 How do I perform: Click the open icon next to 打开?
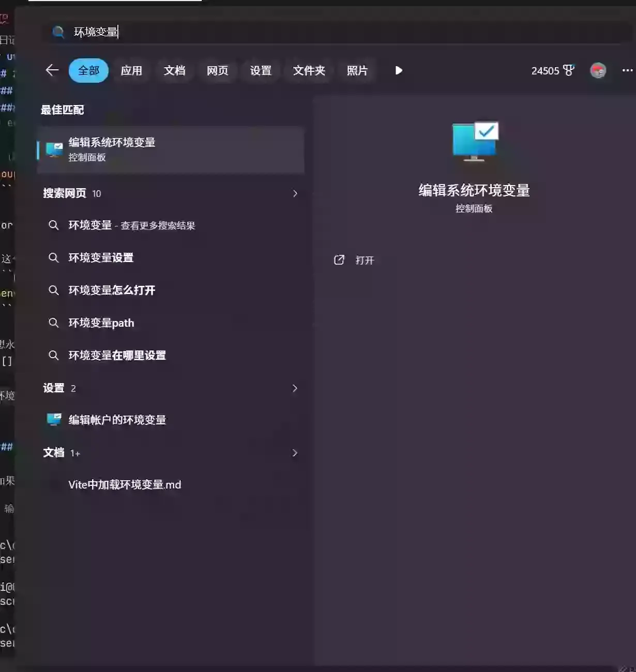[x=339, y=260]
